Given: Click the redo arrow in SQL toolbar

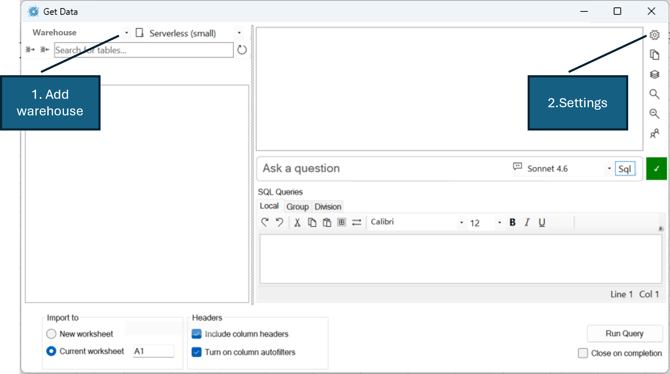Looking at the screenshot, I should [x=265, y=222].
